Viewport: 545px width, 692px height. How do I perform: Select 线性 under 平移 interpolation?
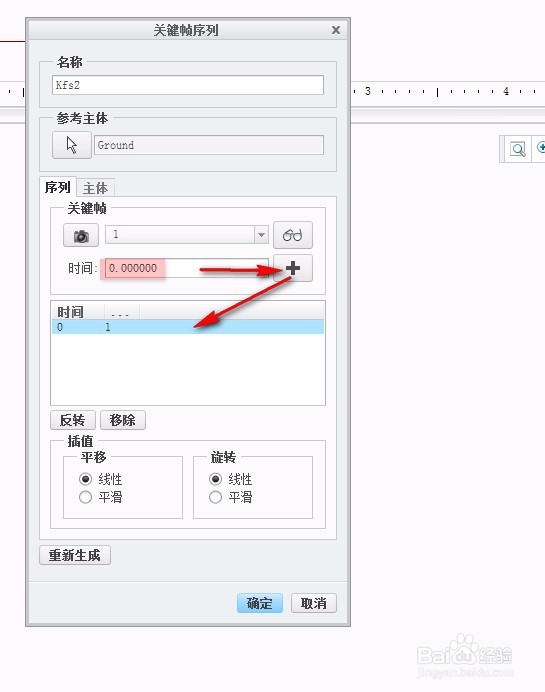coord(85,479)
